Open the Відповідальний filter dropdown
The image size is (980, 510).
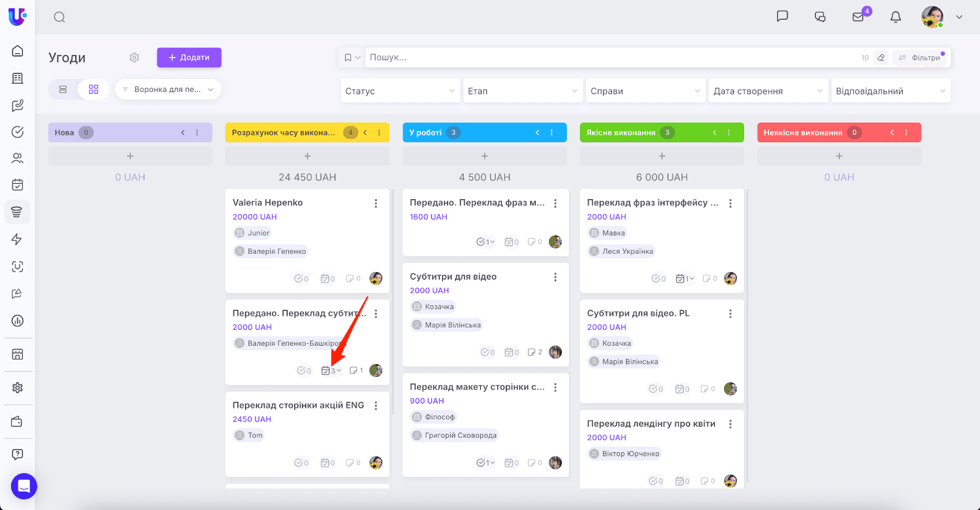click(890, 91)
